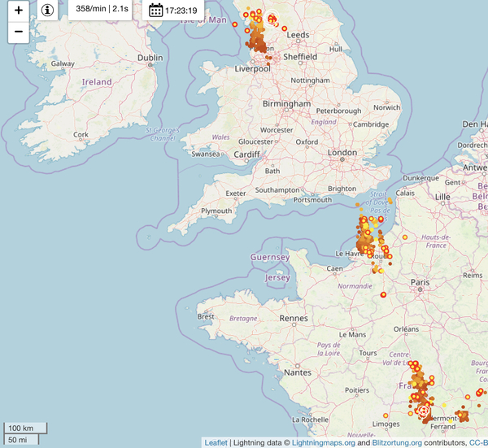Screen dimensions: 488x448
Task: Click the Guernsey island label
Action: [270, 257]
